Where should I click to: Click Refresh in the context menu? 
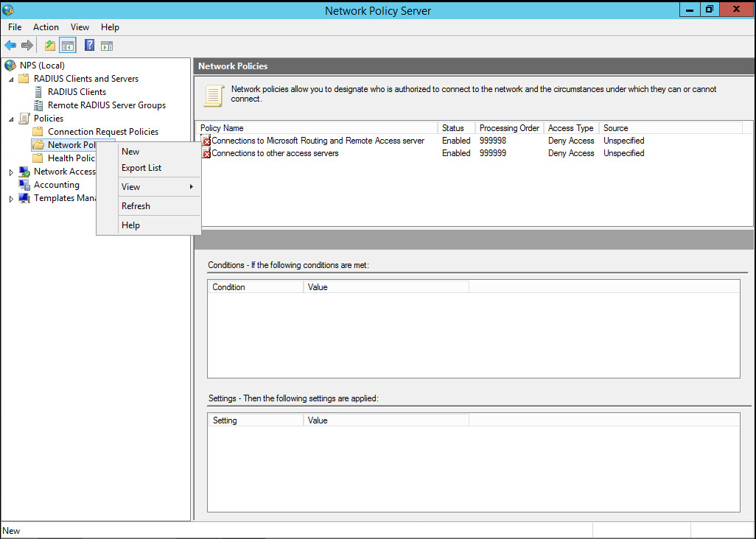click(x=136, y=206)
